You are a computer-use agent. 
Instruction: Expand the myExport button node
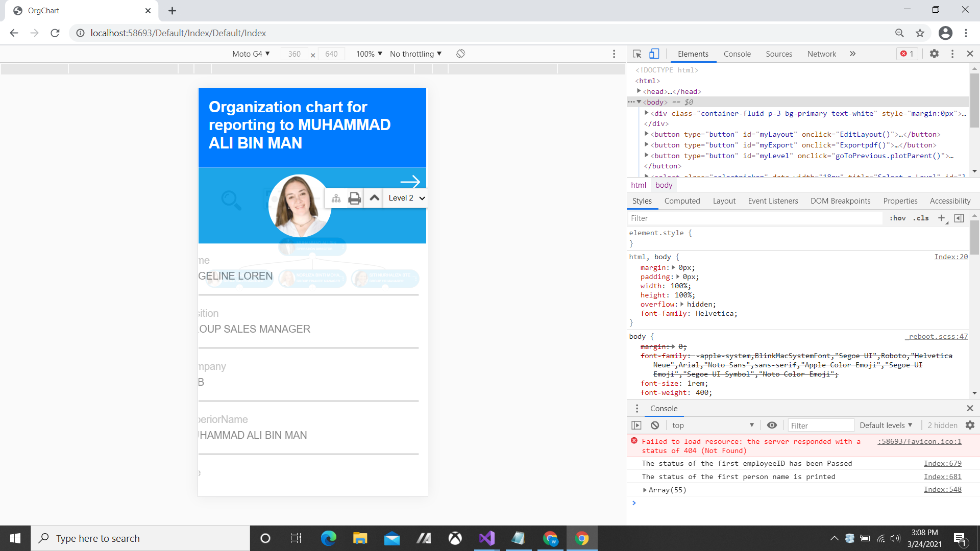647,144
